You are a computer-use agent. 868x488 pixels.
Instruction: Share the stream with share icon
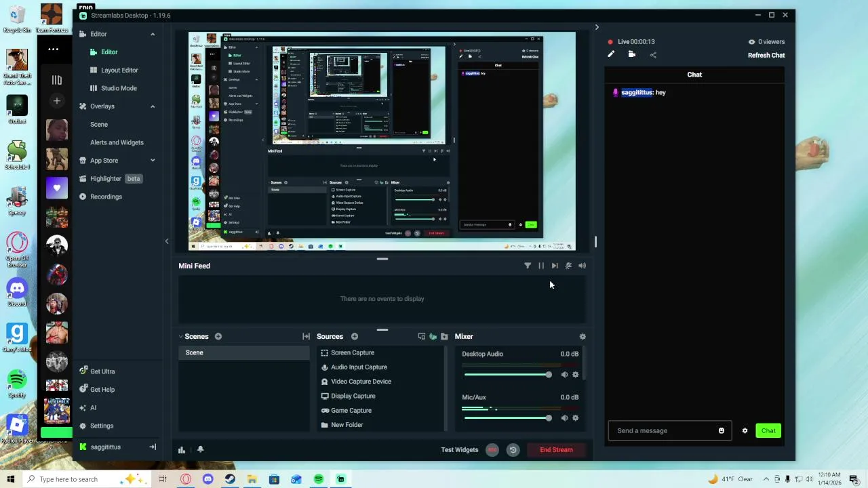653,55
